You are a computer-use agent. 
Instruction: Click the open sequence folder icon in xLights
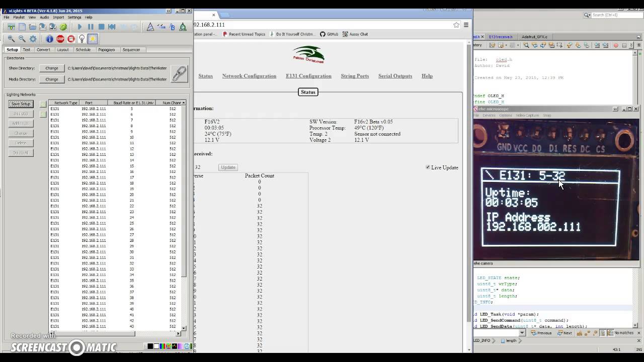32,27
